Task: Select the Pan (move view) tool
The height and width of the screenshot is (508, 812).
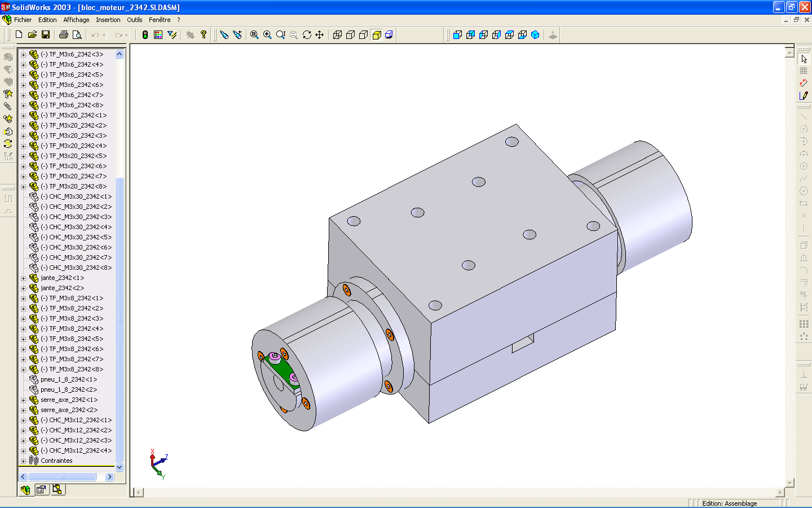Action: (320, 35)
